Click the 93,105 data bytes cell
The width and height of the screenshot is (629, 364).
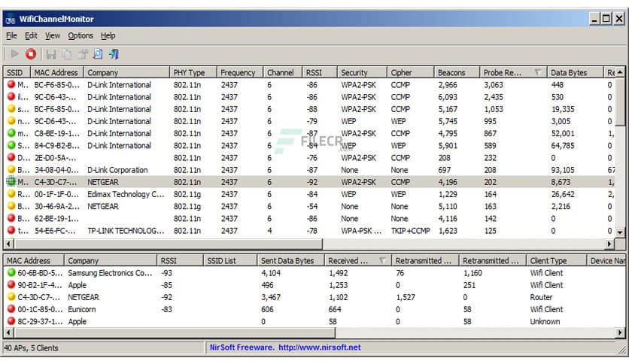coord(563,169)
